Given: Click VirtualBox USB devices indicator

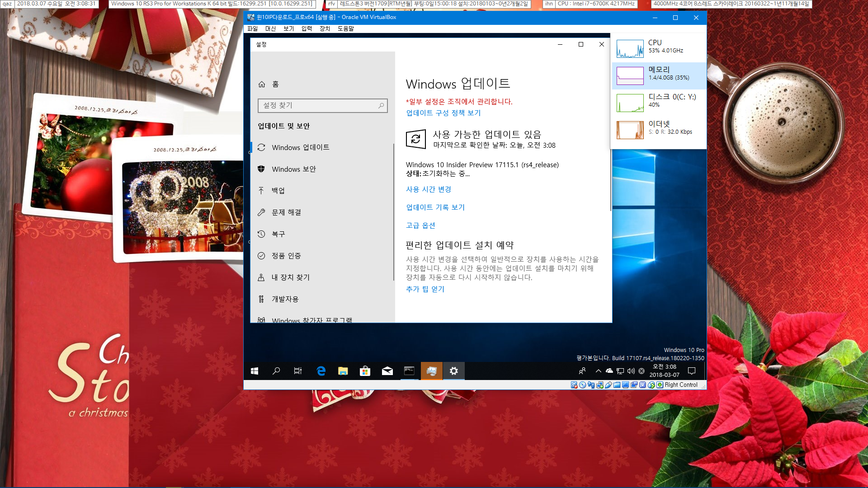Looking at the screenshot, I should pyautogui.click(x=609, y=385).
